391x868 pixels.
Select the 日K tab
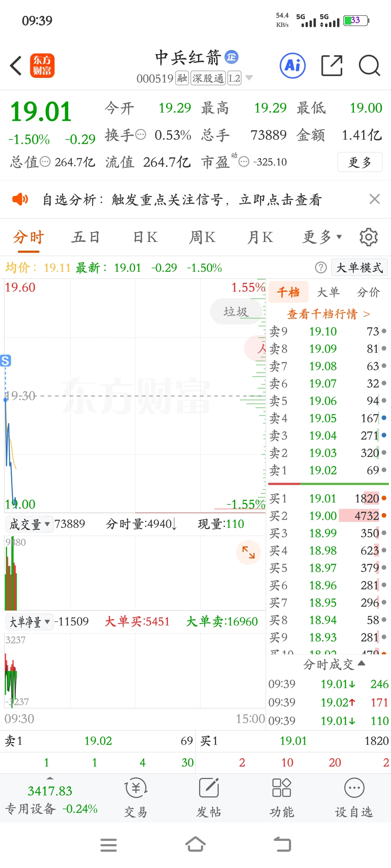pyautogui.click(x=145, y=237)
